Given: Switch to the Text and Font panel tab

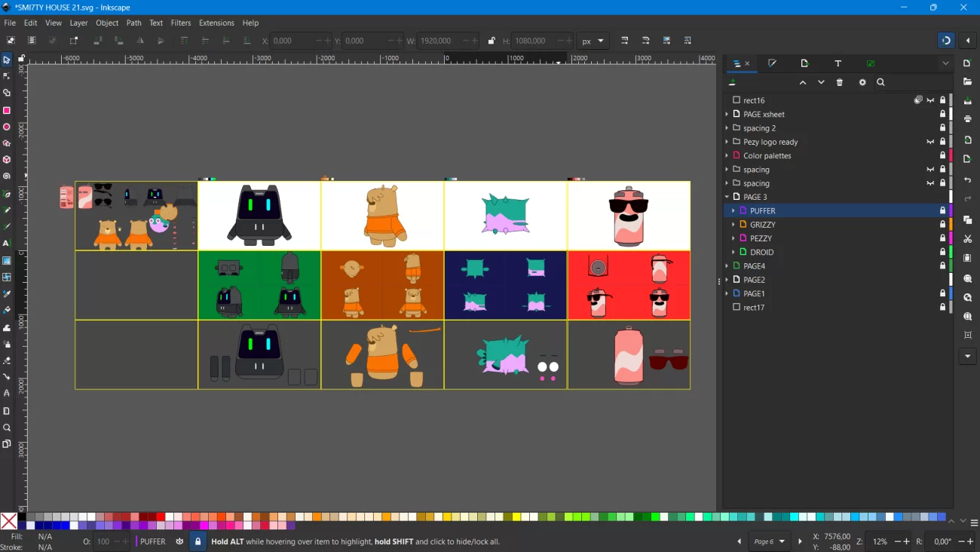Looking at the screenshot, I should coord(838,63).
